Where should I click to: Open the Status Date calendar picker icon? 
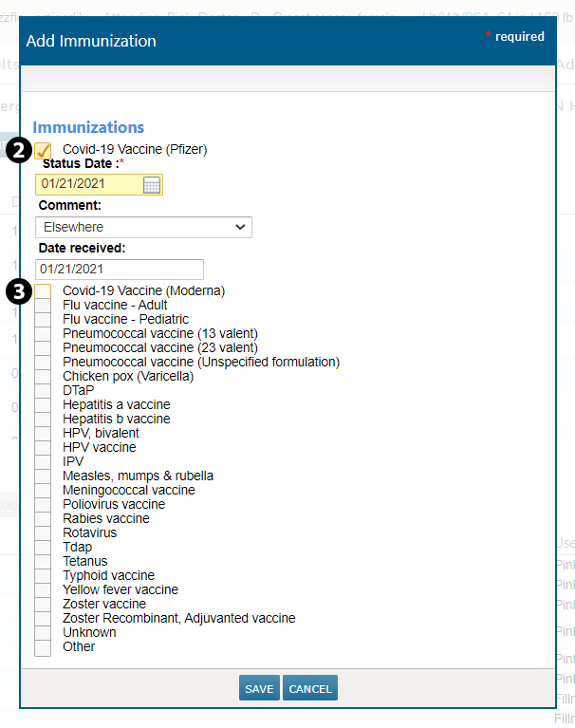click(x=152, y=185)
